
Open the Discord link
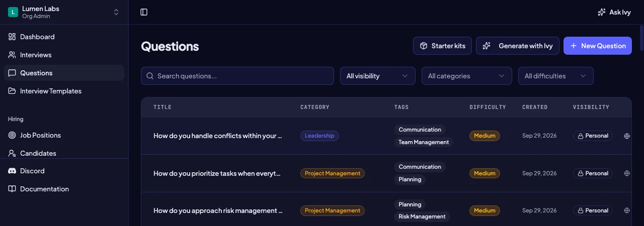[64, 171]
